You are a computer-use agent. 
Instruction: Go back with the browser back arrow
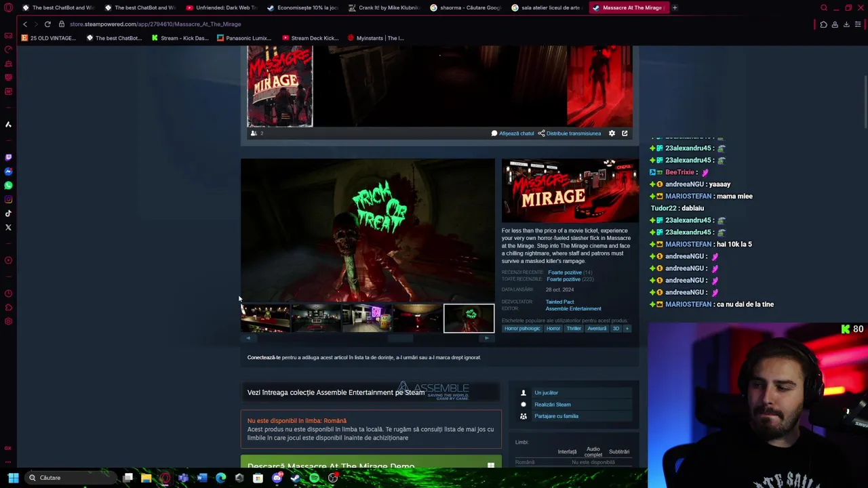tap(25, 24)
